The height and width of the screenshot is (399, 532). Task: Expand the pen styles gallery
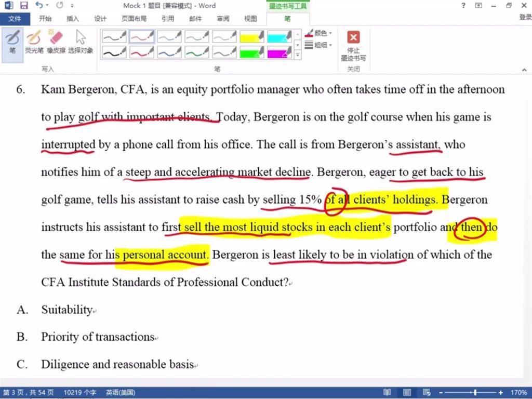[298, 55]
